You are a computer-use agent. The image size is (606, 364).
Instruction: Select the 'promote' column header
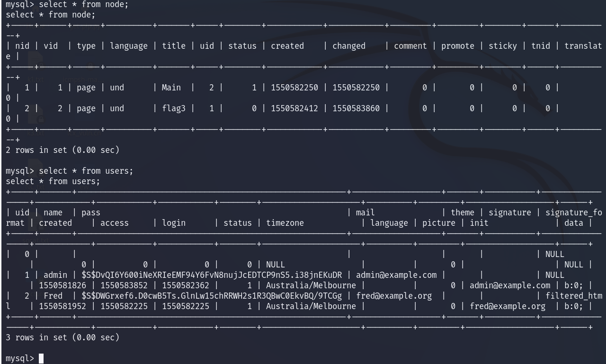coord(458,46)
